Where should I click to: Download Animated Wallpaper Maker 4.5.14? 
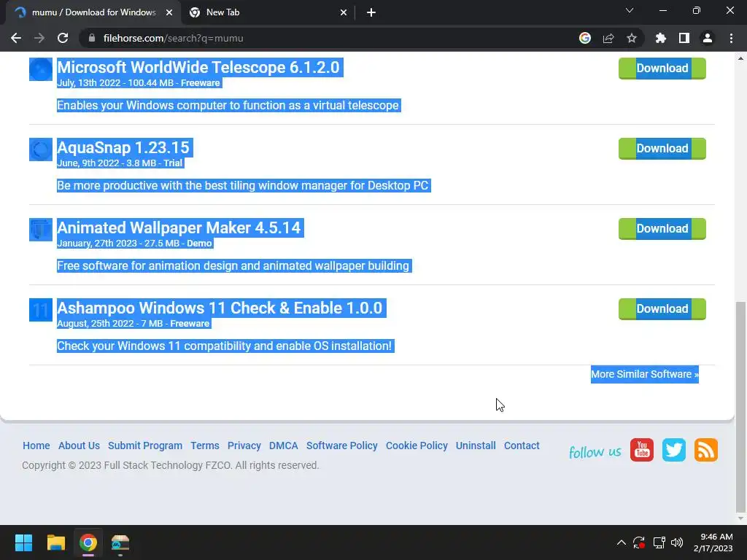click(x=662, y=228)
